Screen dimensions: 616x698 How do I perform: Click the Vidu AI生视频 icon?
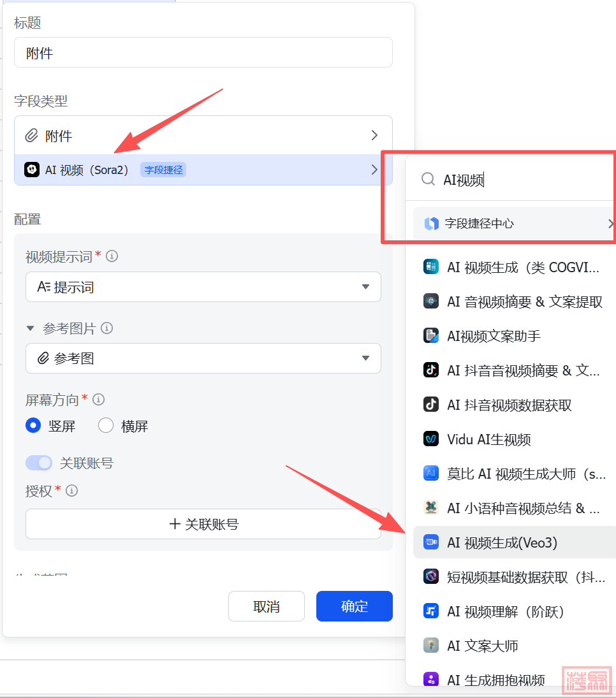[431, 439]
